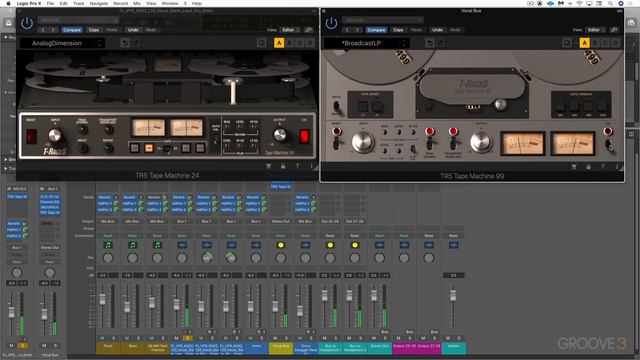The image size is (640, 360).
Task: Flip the True Stereo switch on Tape Machine 99
Action: [x=429, y=144]
